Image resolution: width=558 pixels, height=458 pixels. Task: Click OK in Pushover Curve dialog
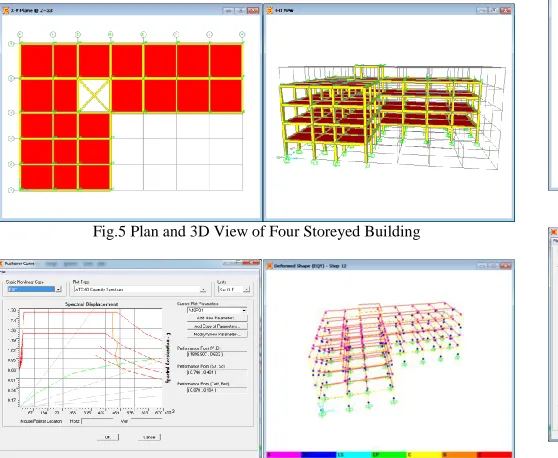108,437
